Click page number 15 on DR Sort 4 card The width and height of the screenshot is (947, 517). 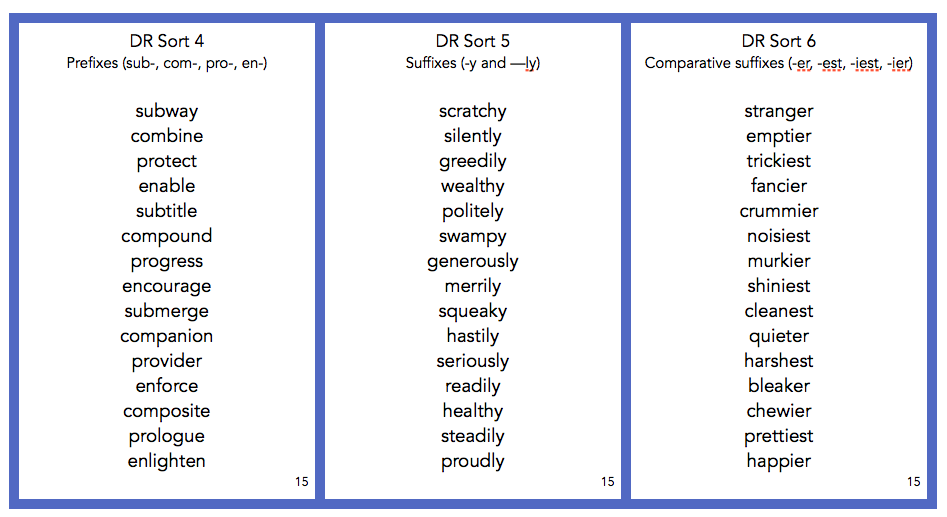coord(302,482)
